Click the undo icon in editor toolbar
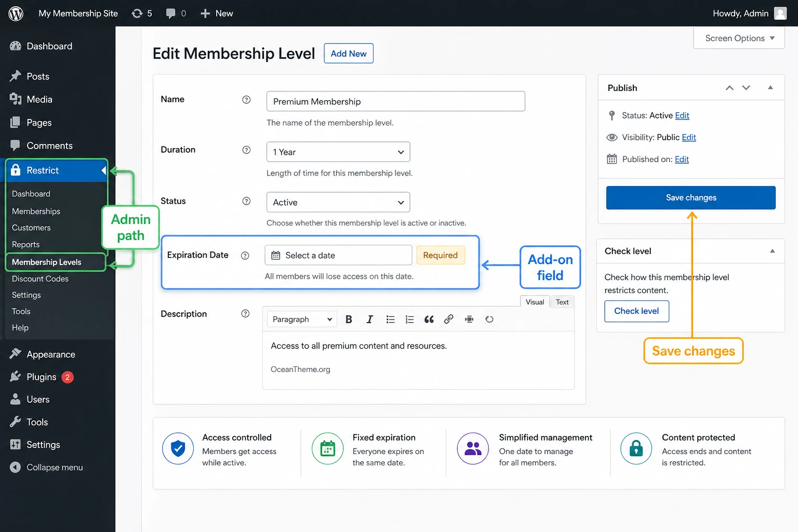798x532 pixels. (489, 320)
